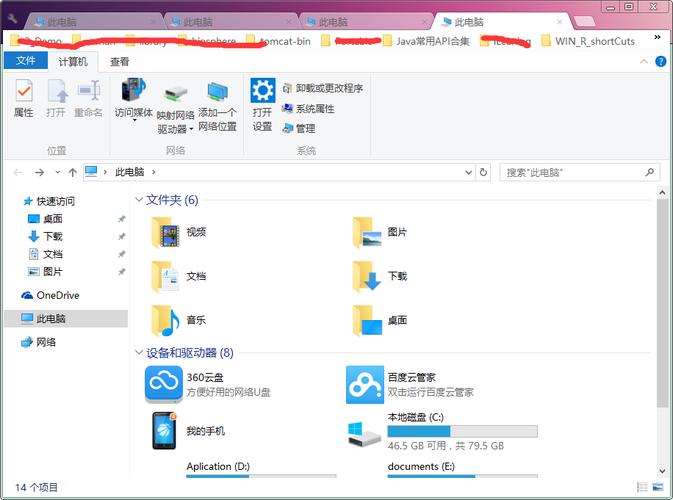Click Uninstall or change a program (卸载或更改程序)
This screenshot has height=500, width=673.
[323, 88]
